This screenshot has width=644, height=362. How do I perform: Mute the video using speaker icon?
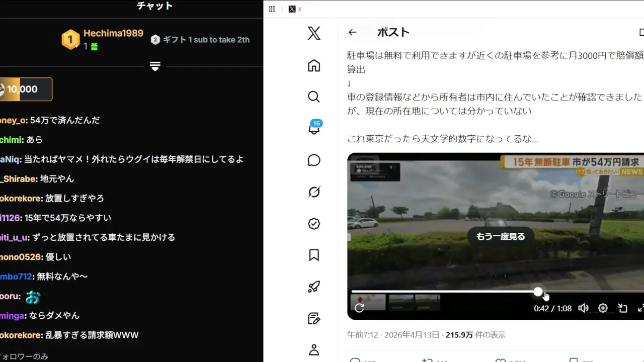[x=584, y=308]
